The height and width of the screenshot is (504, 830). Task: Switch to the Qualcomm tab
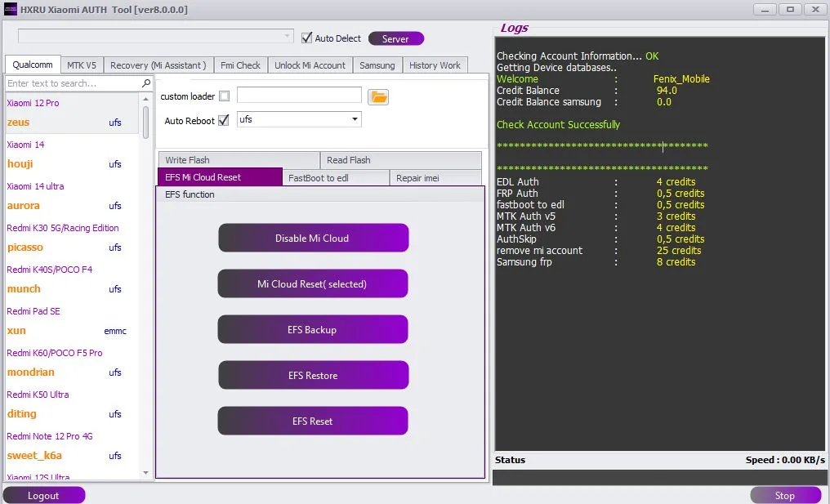coord(33,65)
